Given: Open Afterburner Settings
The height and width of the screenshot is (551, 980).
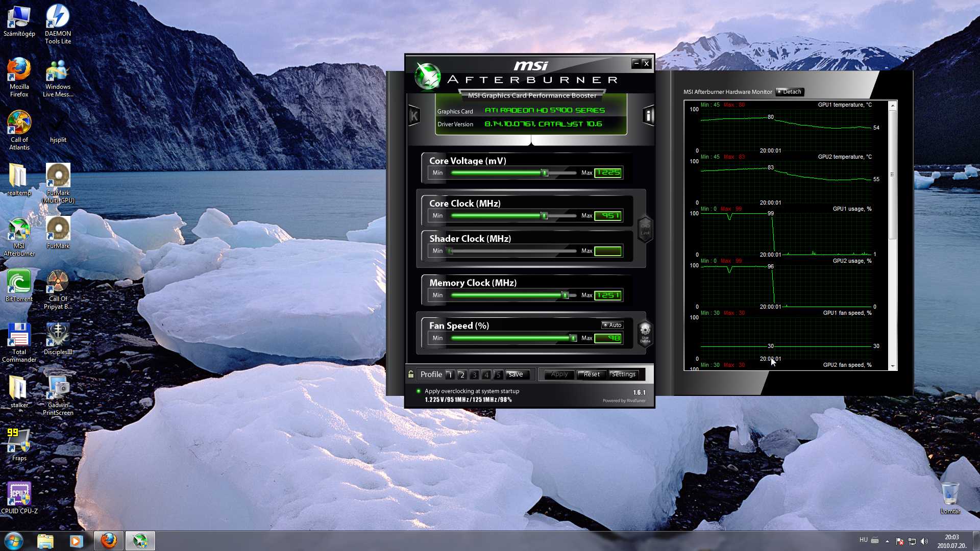Looking at the screenshot, I should tap(624, 374).
